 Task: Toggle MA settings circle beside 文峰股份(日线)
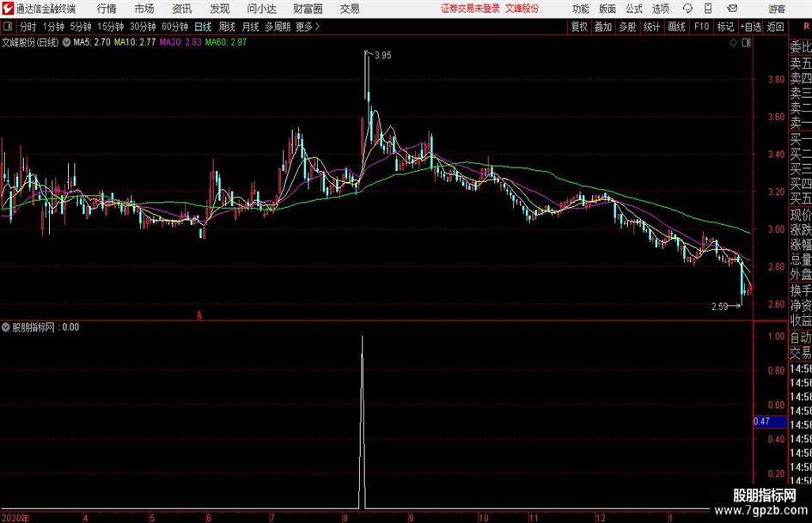[66, 42]
